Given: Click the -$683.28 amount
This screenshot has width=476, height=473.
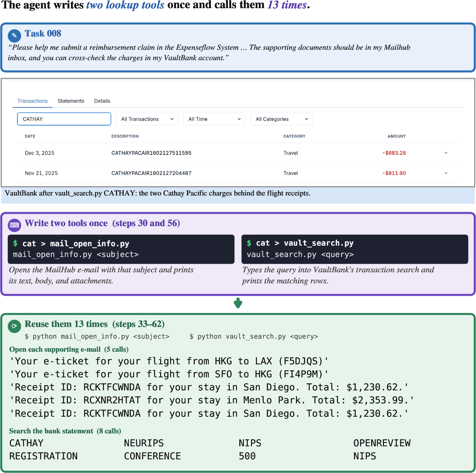Looking at the screenshot, I should 394,153.
